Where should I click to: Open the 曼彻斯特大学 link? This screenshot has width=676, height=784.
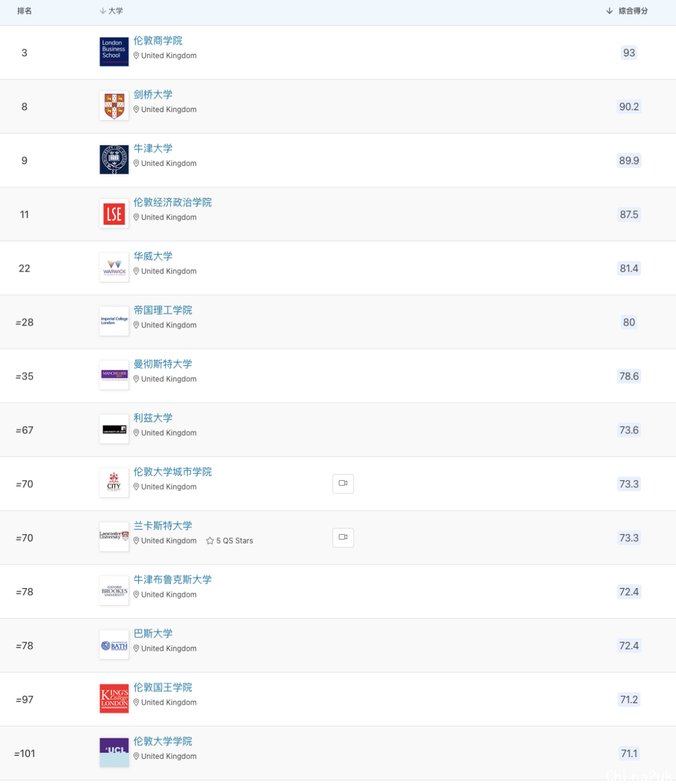pyautogui.click(x=163, y=364)
